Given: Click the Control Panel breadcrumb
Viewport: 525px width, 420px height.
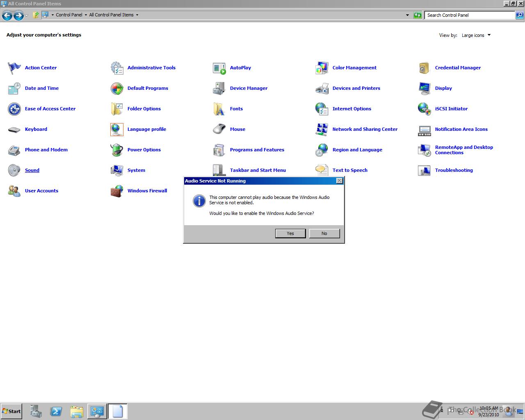Looking at the screenshot, I should point(69,15).
